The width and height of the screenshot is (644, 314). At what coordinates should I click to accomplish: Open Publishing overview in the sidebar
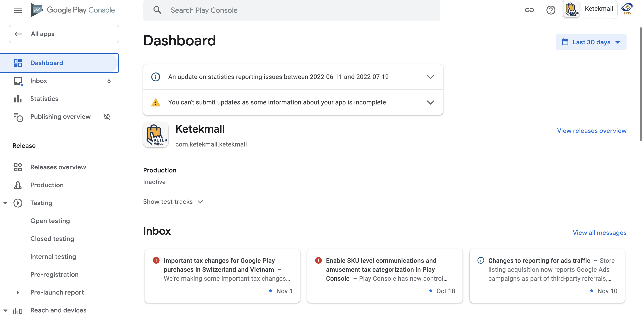click(59, 117)
